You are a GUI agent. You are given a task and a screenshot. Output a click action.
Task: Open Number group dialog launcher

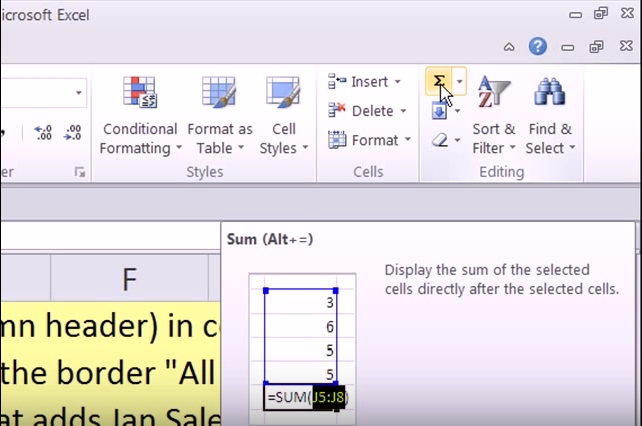pyautogui.click(x=80, y=172)
